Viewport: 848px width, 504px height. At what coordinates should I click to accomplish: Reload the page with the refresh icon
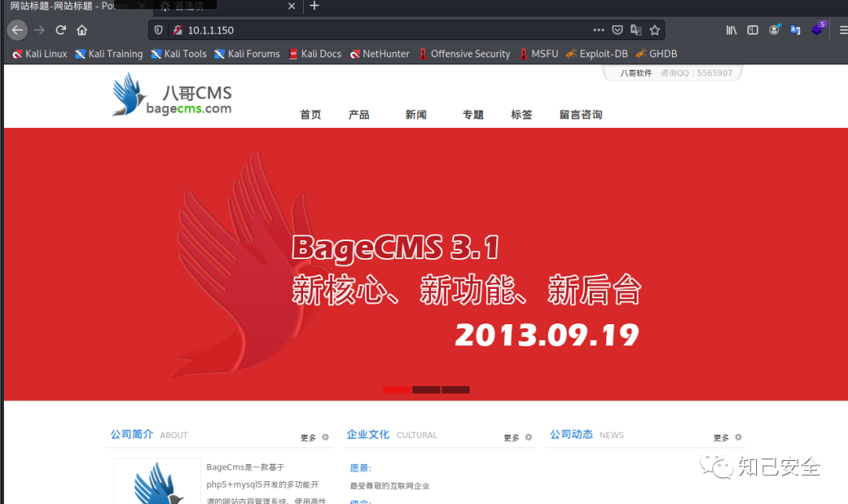(x=60, y=30)
